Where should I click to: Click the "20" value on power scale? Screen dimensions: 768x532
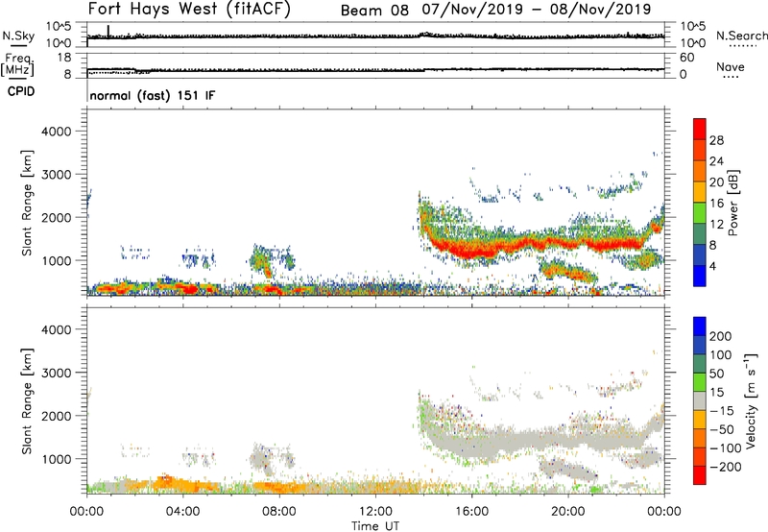click(x=716, y=182)
